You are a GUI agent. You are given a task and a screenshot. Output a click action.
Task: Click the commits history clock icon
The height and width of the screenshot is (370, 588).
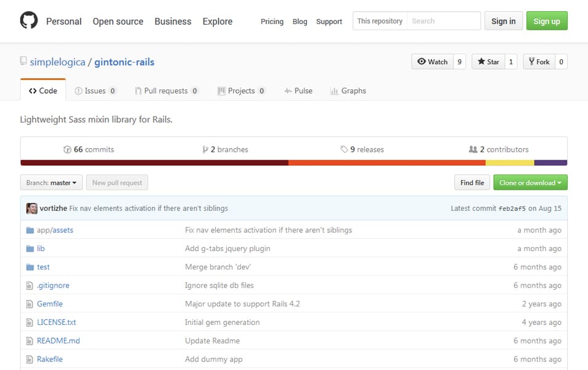pyautogui.click(x=67, y=150)
